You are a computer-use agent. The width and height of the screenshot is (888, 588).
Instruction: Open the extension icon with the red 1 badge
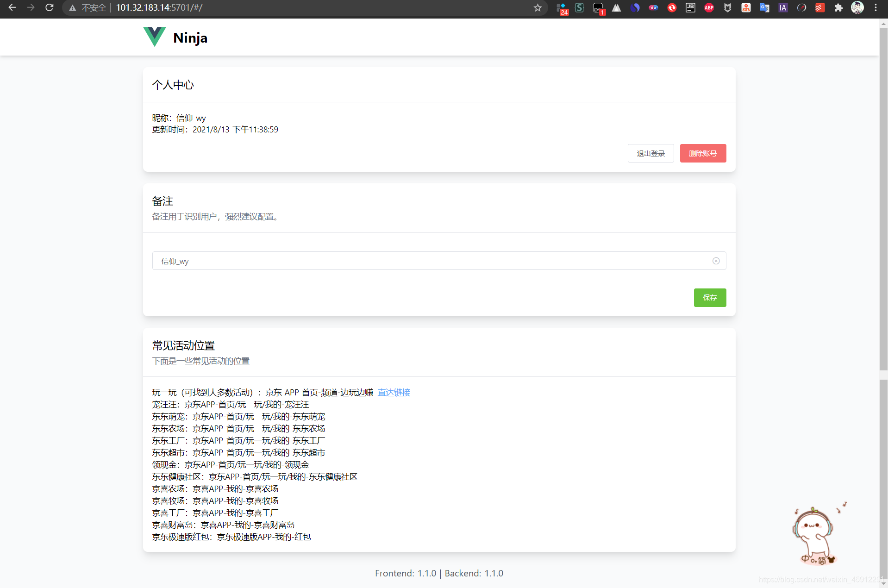click(599, 8)
